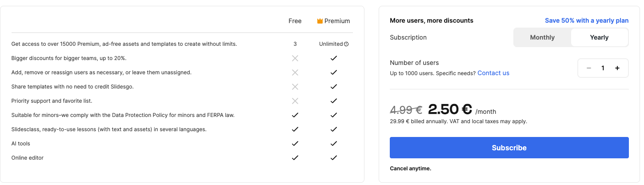The height and width of the screenshot is (185, 644).
Task: Click Premium checkmark for Online editor
Action: point(334,158)
